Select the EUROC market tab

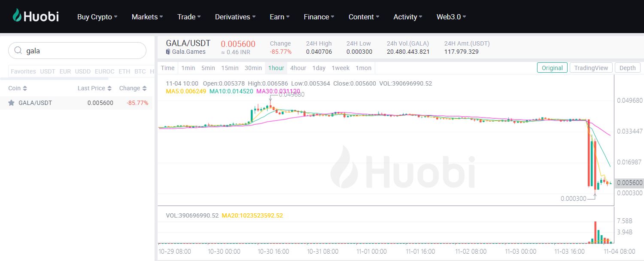(x=105, y=71)
